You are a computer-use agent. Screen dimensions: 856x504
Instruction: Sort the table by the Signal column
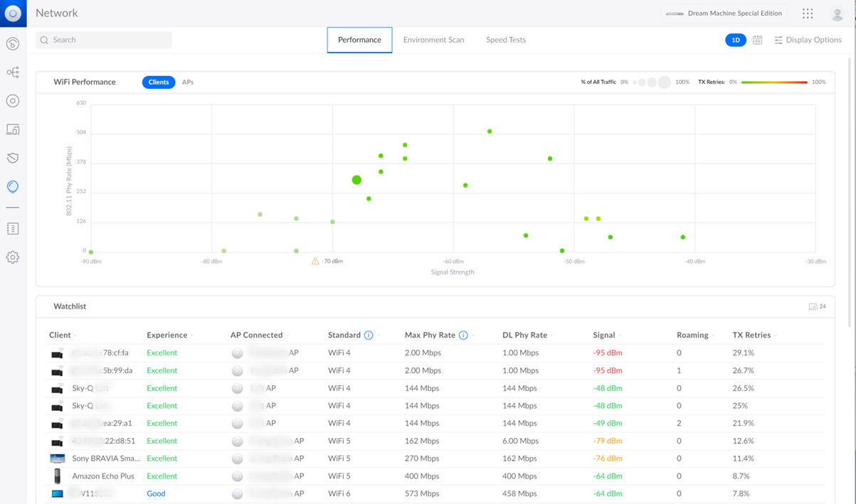pyautogui.click(x=604, y=336)
